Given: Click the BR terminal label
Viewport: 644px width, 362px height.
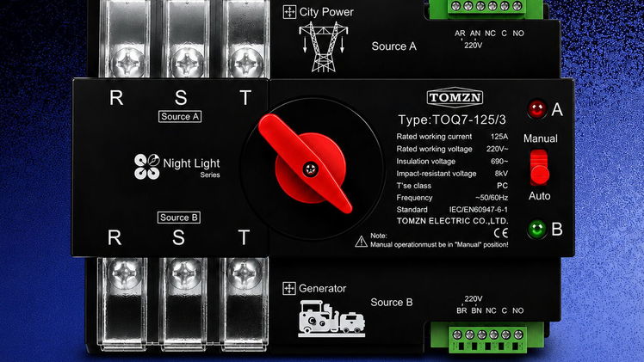Looking at the screenshot, I should tap(461, 310).
